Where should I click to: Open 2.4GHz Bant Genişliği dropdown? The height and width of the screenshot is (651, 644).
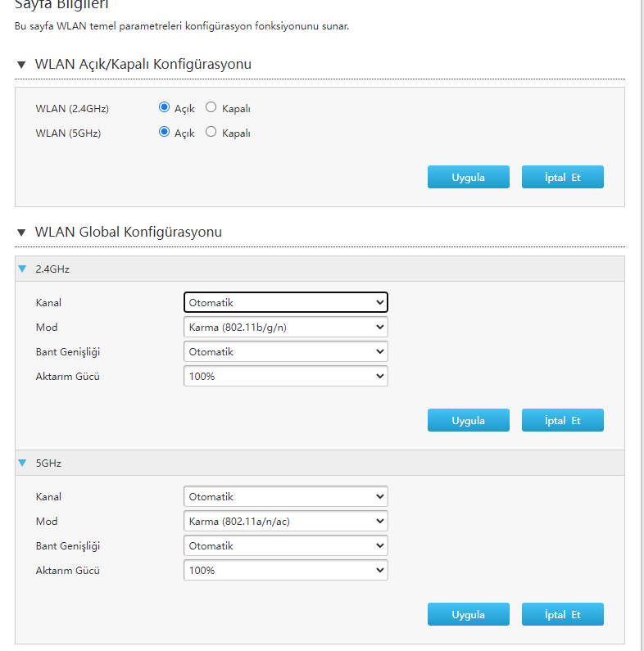tap(285, 351)
